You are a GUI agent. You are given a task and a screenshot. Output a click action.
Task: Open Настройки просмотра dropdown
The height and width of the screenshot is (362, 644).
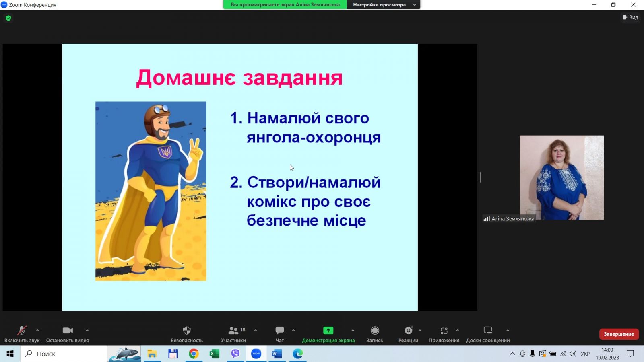[384, 5]
